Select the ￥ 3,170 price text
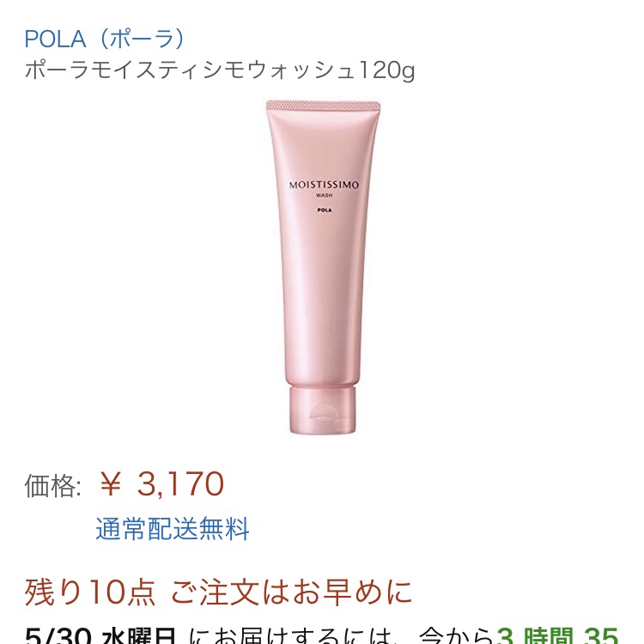 point(162,483)
